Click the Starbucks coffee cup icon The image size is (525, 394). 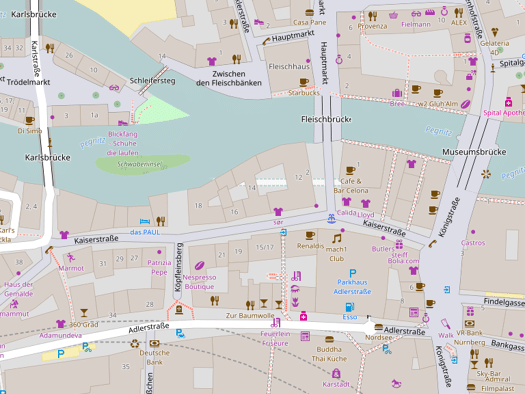click(x=304, y=82)
